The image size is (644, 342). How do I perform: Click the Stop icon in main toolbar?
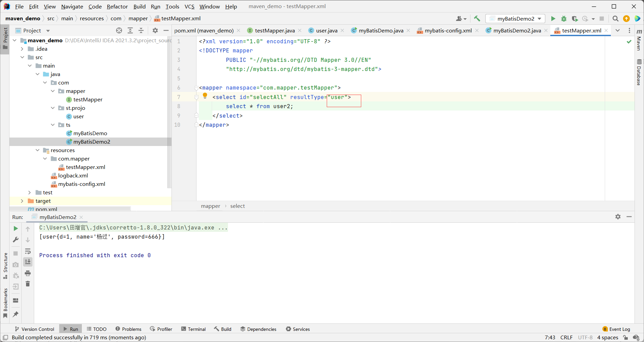[x=602, y=19]
